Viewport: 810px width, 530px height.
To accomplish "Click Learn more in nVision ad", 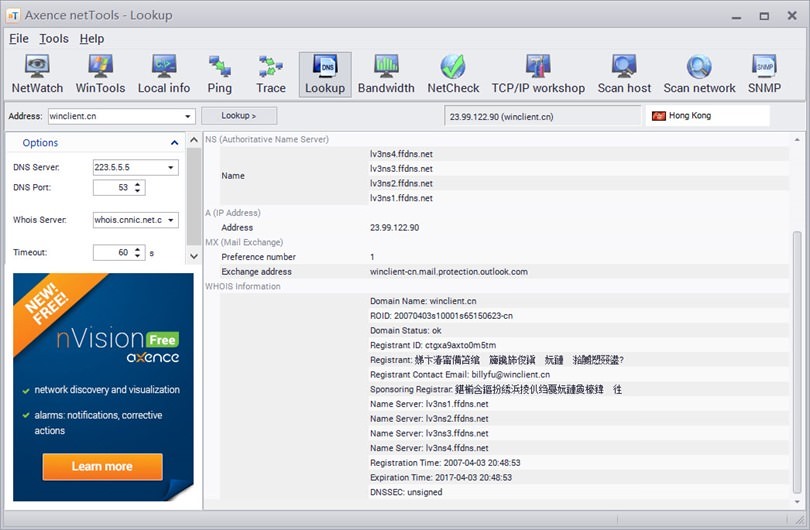I will tap(102, 466).
